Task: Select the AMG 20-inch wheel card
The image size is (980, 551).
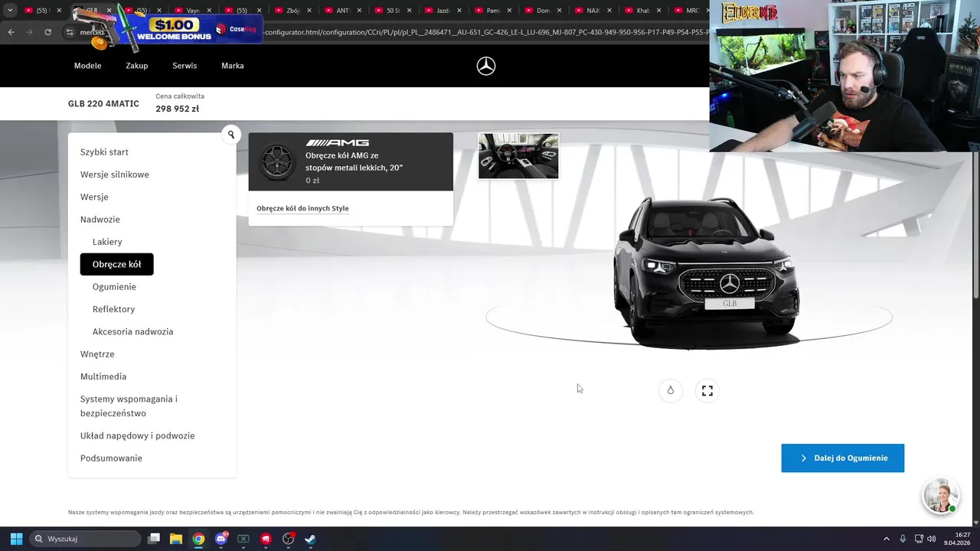Action: [351, 162]
